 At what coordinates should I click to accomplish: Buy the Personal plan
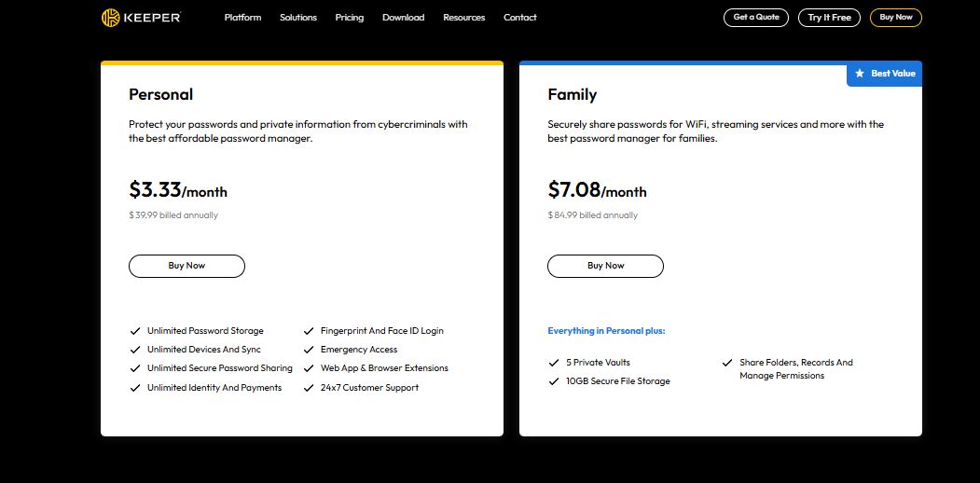(186, 266)
